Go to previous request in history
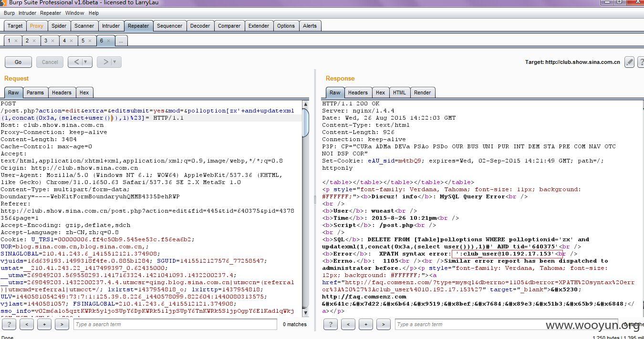This screenshot has width=644, height=339. pyautogui.click(x=80, y=62)
